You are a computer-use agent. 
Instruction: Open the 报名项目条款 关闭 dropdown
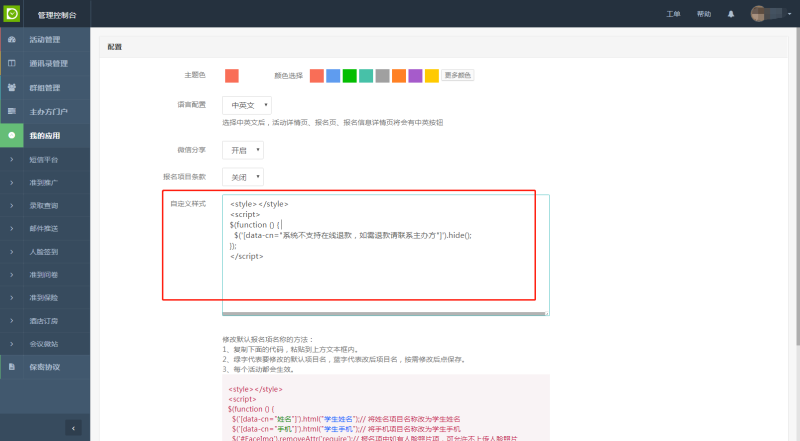point(243,177)
